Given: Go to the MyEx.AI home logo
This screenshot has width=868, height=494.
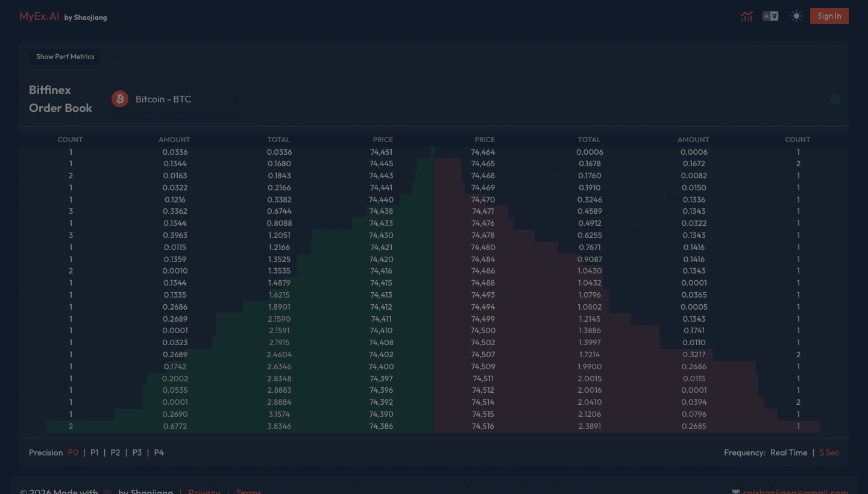Looking at the screenshot, I should point(39,17).
